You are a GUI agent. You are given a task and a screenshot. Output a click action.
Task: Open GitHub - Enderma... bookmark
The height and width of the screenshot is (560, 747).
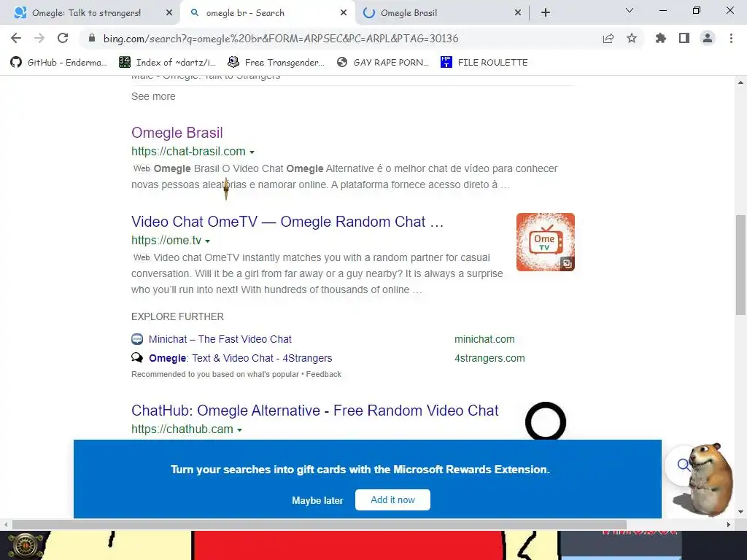(58, 63)
